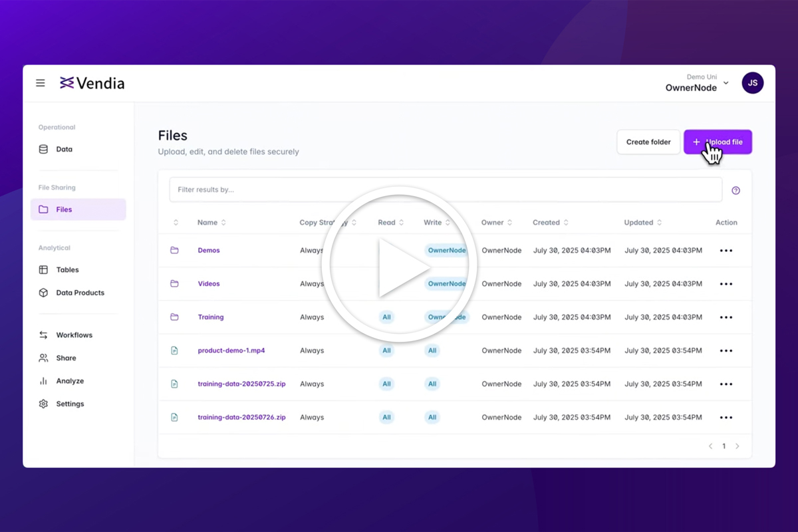
Task: Open the actions ellipsis for product-demo-1.mp4
Action: tap(726, 350)
